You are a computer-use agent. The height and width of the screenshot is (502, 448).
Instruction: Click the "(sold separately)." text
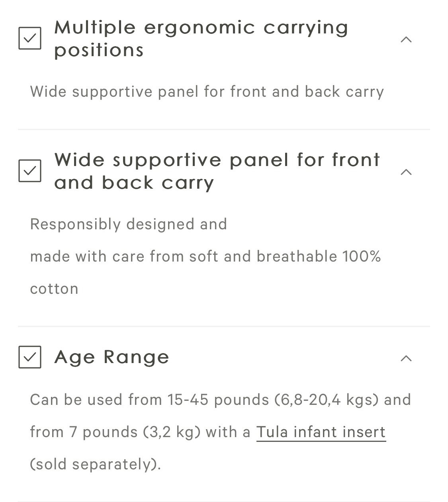pos(96,464)
